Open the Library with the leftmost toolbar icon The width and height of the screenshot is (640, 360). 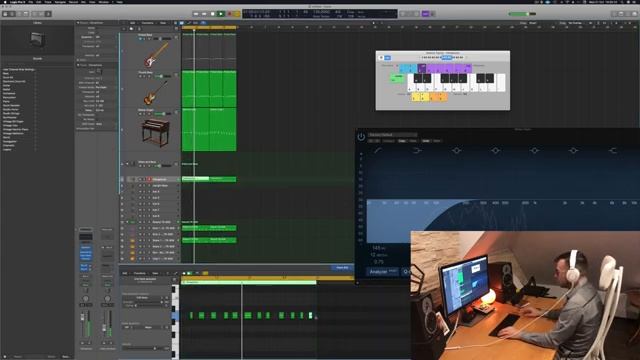click(6, 14)
